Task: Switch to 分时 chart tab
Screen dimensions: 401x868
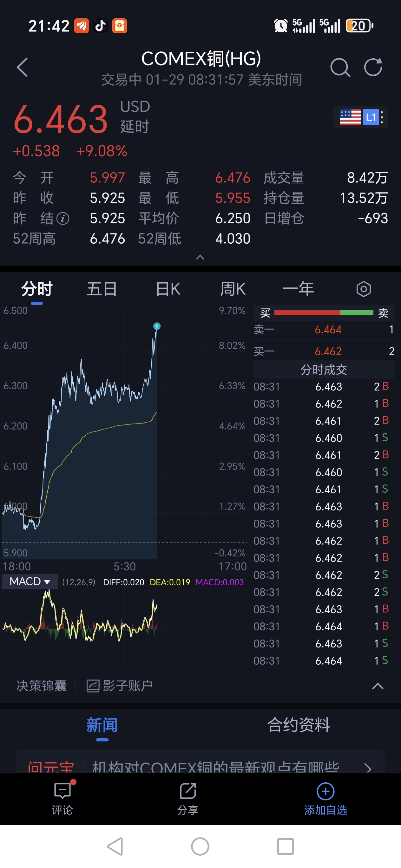Action: click(x=37, y=289)
